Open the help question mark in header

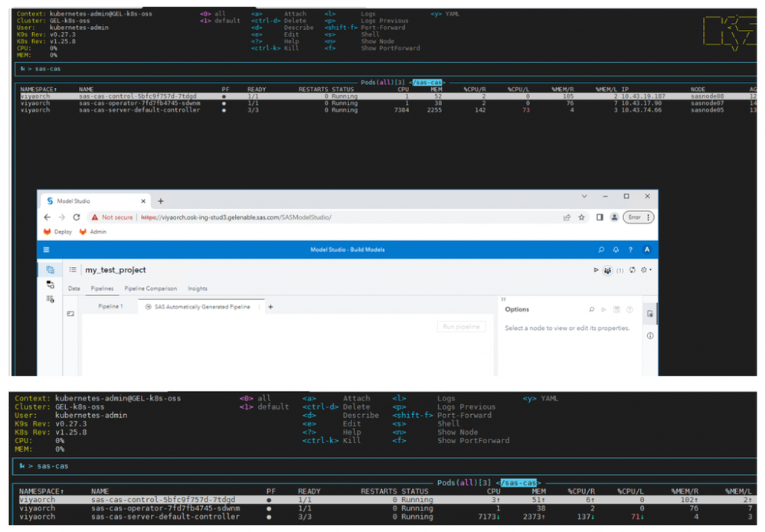coord(630,250)
